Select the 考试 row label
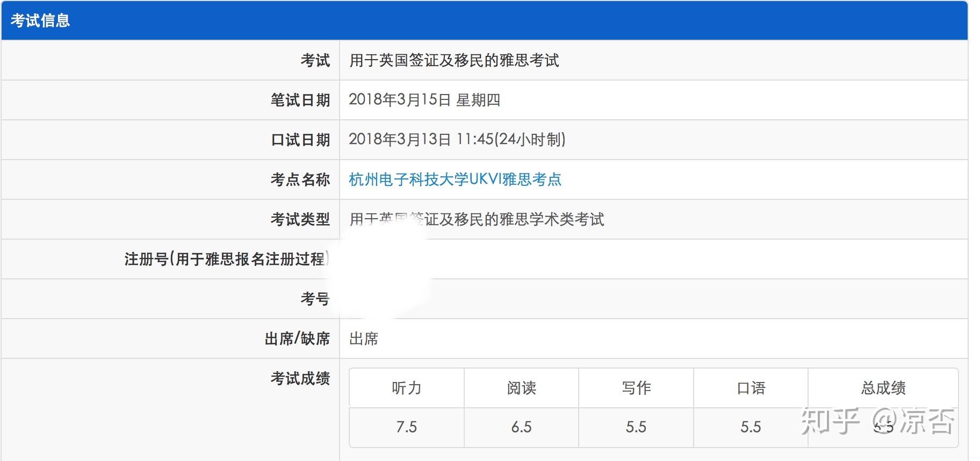 315,60
